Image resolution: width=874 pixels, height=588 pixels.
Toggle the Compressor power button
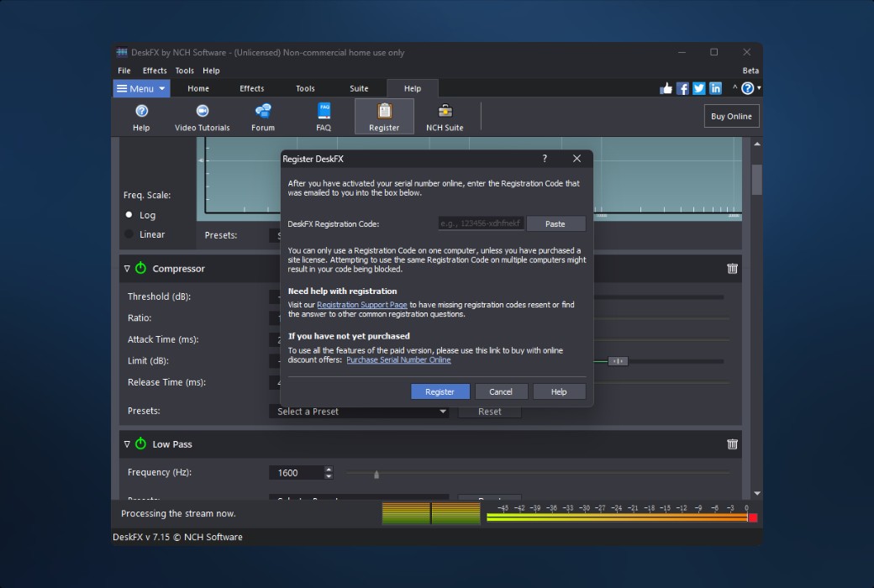[139, 269]
